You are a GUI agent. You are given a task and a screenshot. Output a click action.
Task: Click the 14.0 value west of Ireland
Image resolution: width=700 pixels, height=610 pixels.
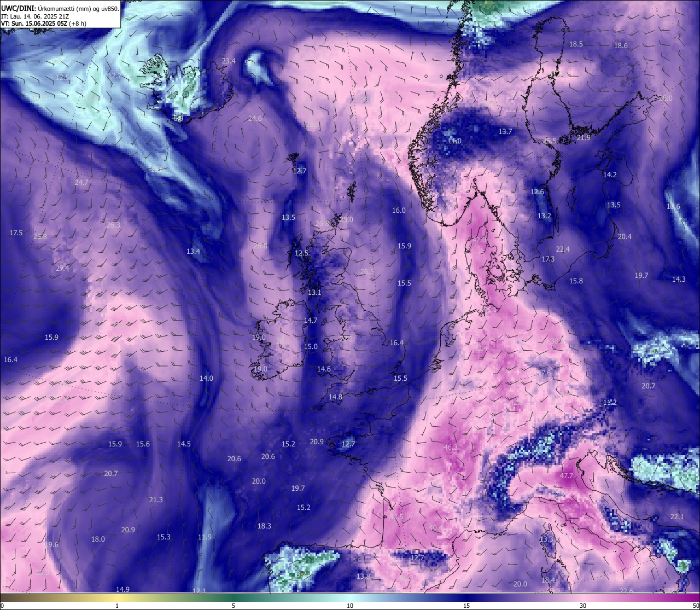point(206,378)
